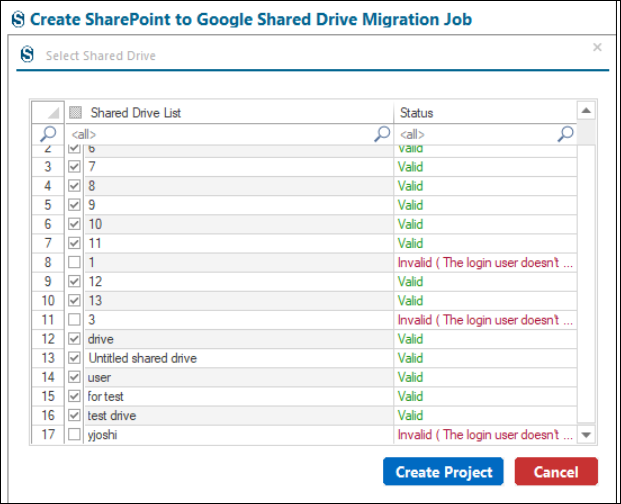
Task: Uncheck the checkbox for 'test drive'
Action: tap(74, 415)
